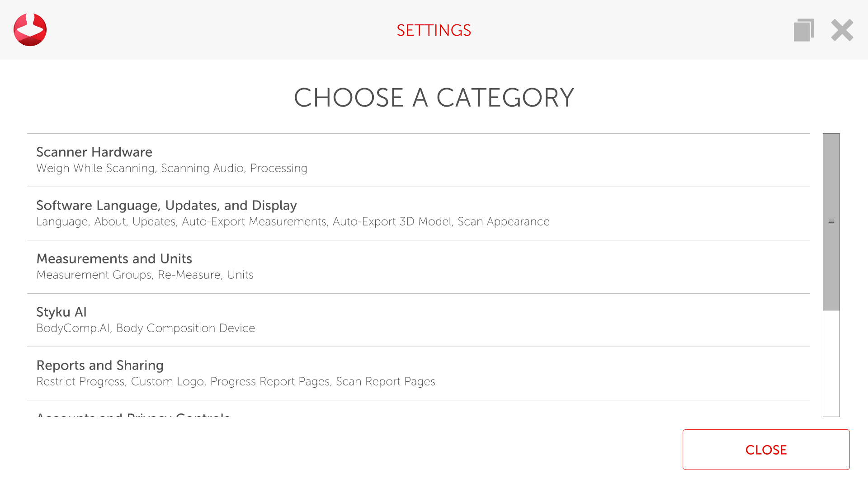This screenshot has width=868, height=488.
Task: Select the Reports and Sharing category
Action: click(100, 365)
